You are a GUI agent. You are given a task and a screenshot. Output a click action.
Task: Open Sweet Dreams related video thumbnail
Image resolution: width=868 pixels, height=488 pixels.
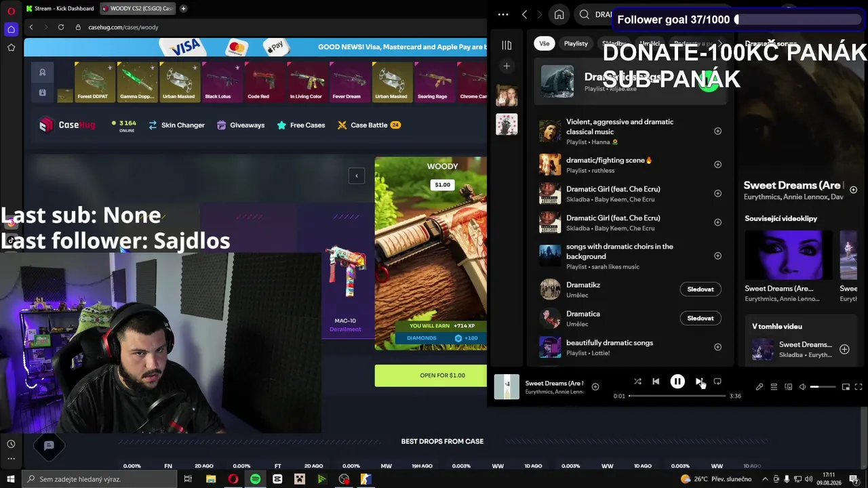tap(787, 255)
